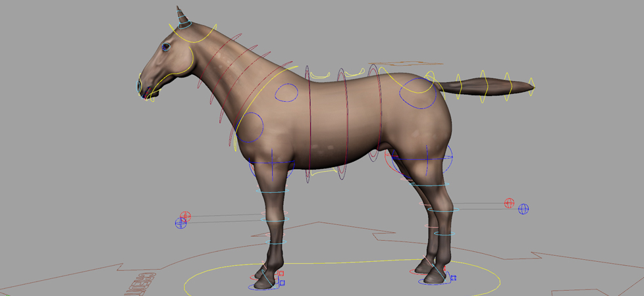Select the blue eye control circle

tap(166, 47)
